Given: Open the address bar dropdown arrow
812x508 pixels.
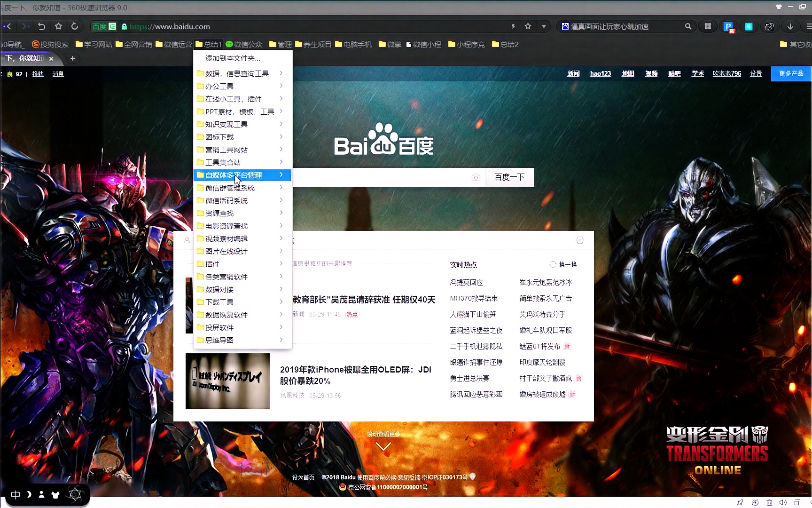Looking at the screenshot, I should pos(544,26).
